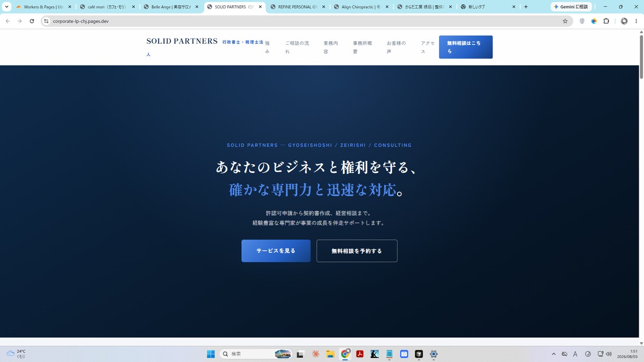Bookmark this page with the star icon
This screenshot has height=362, width=644.
point(565,21)
